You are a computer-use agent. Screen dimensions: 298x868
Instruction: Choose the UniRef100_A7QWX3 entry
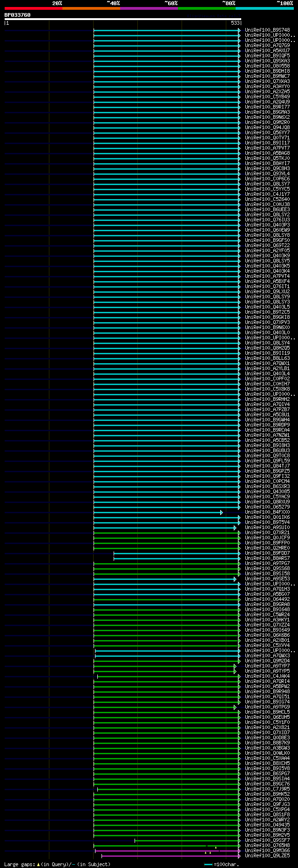tap(267, 656)
